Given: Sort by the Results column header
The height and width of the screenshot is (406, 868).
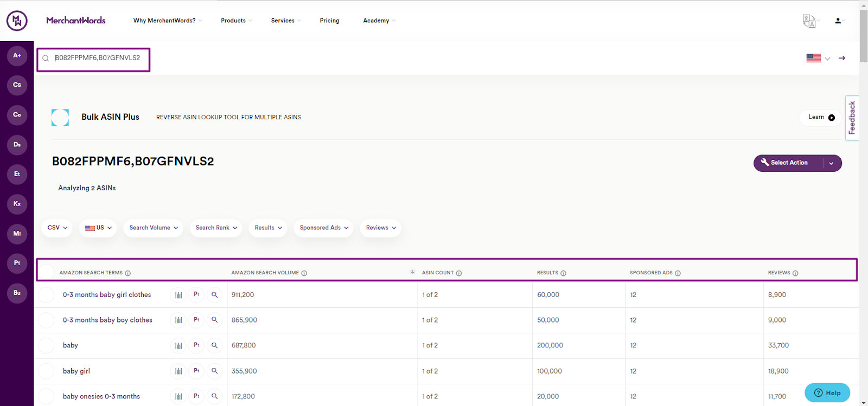Looking at the screenshot, I should point(547,273).
